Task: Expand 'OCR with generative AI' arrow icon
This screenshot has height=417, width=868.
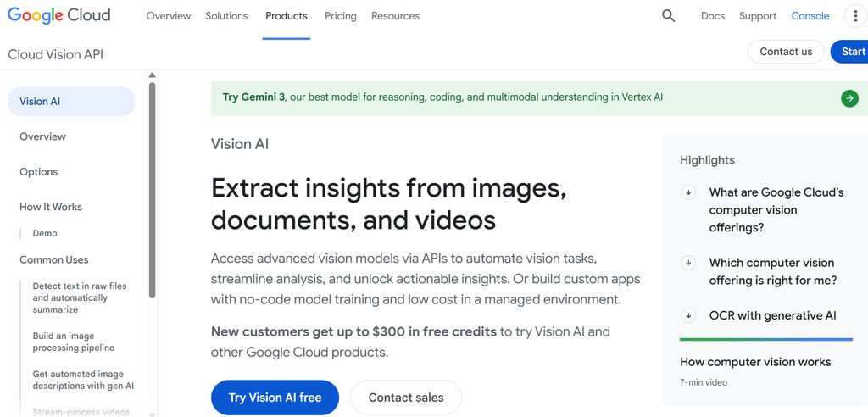Action: point(688,315)
